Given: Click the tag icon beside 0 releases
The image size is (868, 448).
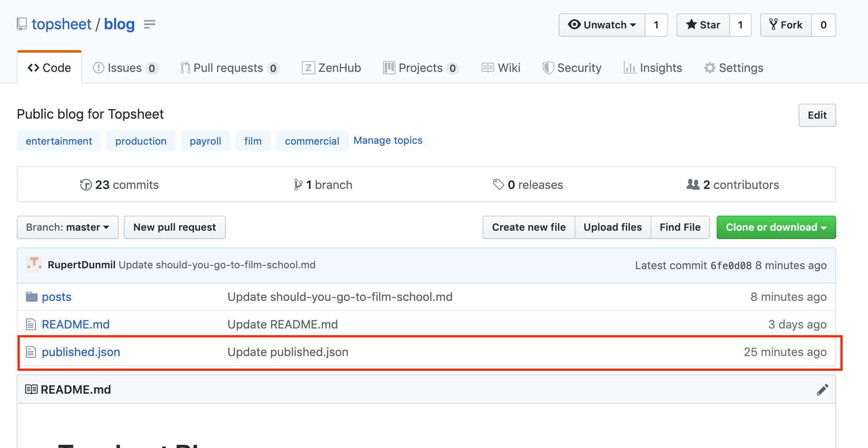Looking at the screenshot, I should click(498, 184).
